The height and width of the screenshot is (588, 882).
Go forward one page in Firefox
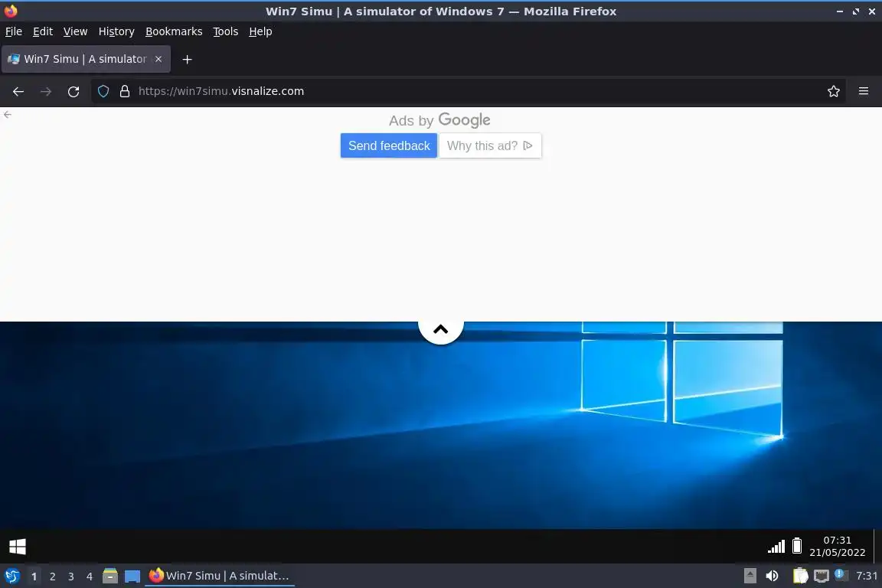[46, 91]
